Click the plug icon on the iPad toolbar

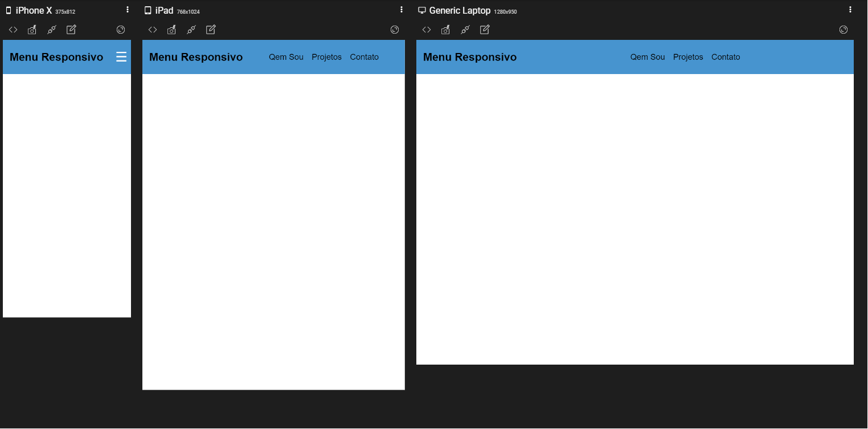[191, 30]
